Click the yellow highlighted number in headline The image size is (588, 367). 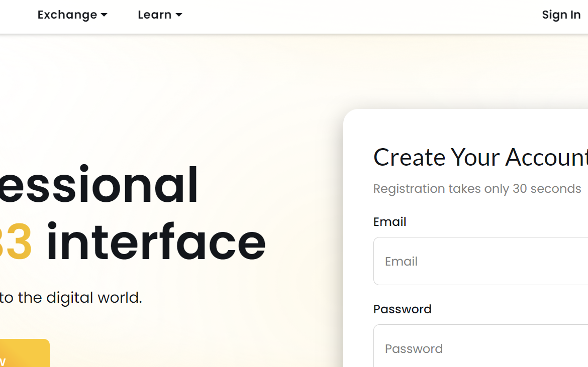point(16,242)
